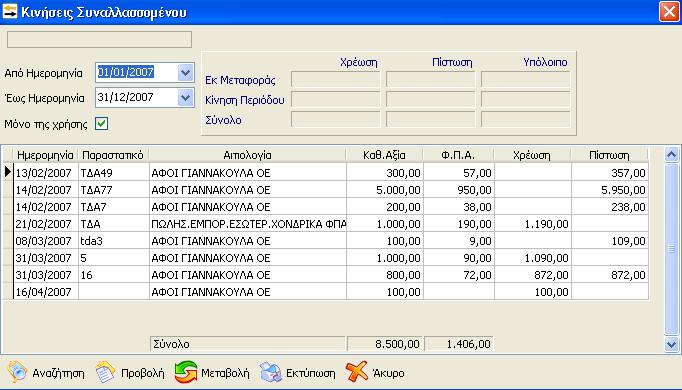Open the Έως Ημερομηνία date dropdown
This screenshot has height=390, width=682.
tap(185, 97)
